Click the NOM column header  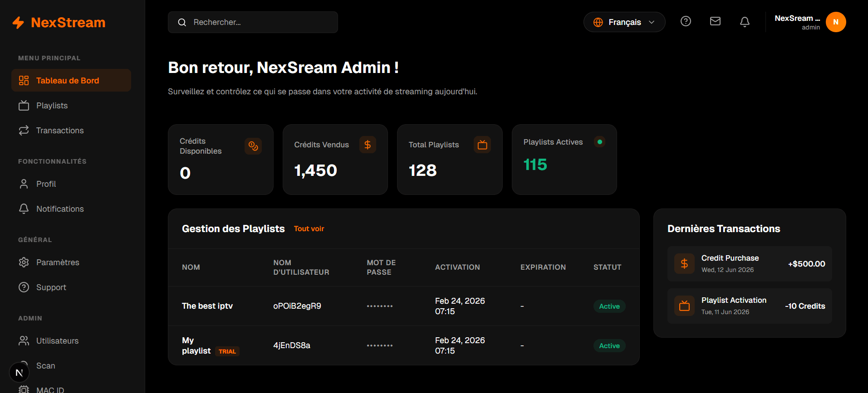(x=191, y=267)
